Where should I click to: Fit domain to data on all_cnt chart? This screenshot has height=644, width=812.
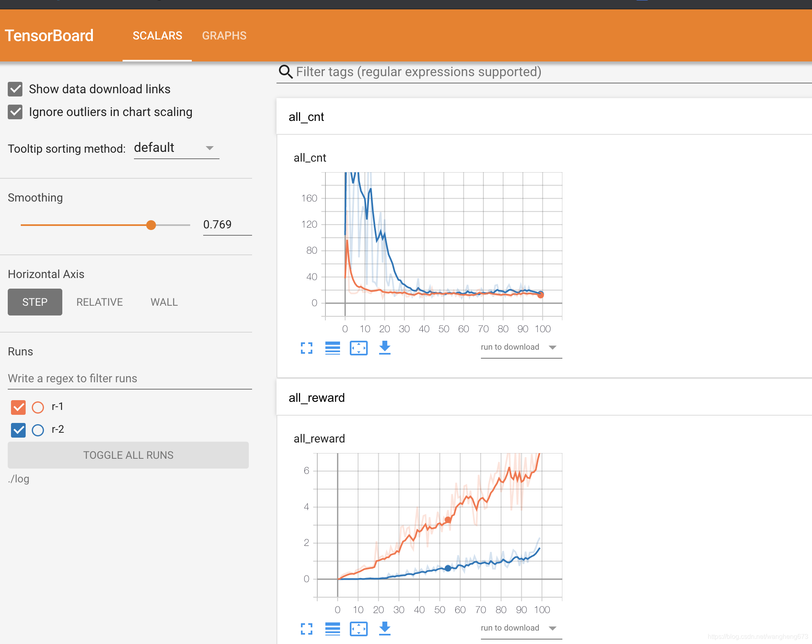(359, 348)
